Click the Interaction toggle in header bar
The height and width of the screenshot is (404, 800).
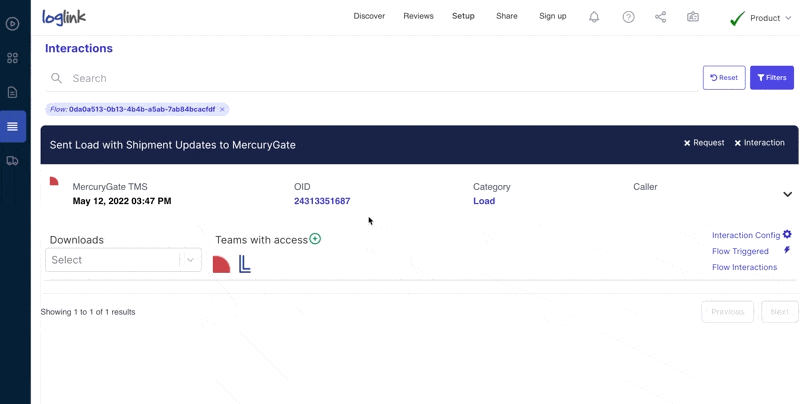tap(759, 143)
